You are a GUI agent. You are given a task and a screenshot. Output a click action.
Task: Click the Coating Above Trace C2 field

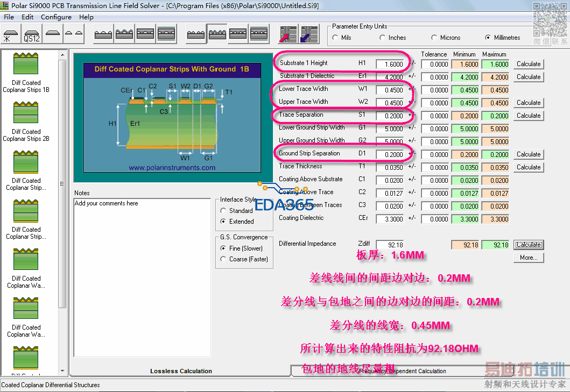pos(390,193)
